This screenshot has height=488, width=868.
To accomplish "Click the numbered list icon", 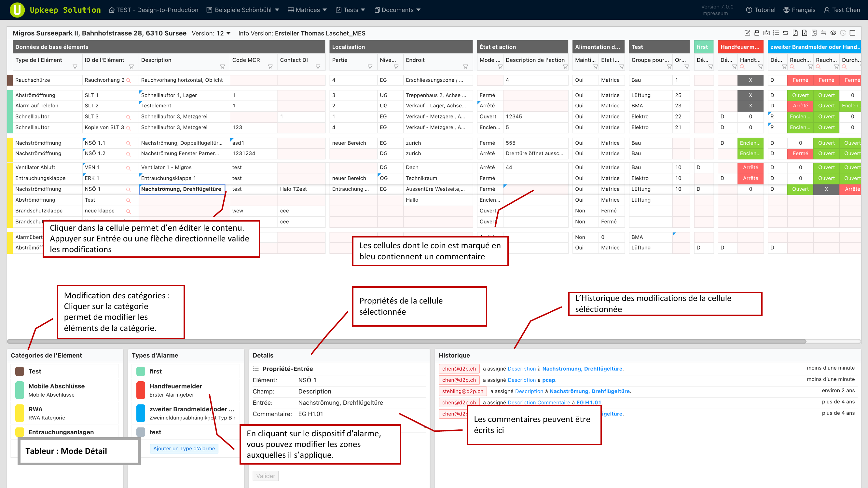I will pyautogui.click(x=776, y=33).
